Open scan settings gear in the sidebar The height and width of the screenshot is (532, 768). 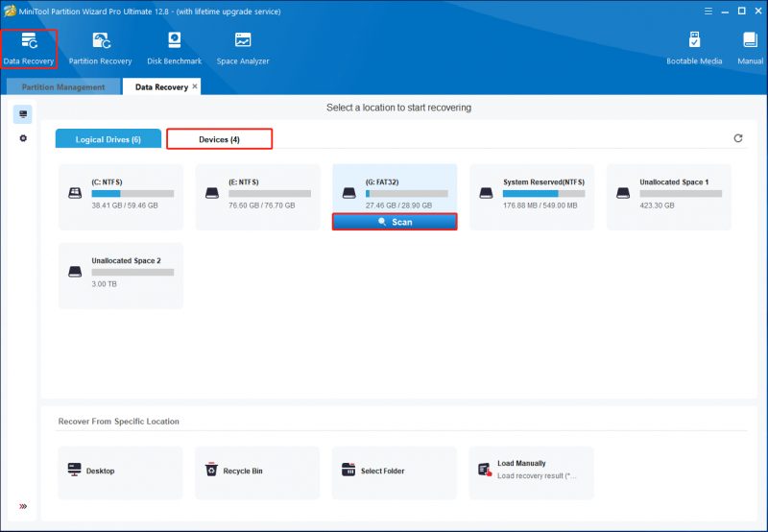(x=23, y=138)
